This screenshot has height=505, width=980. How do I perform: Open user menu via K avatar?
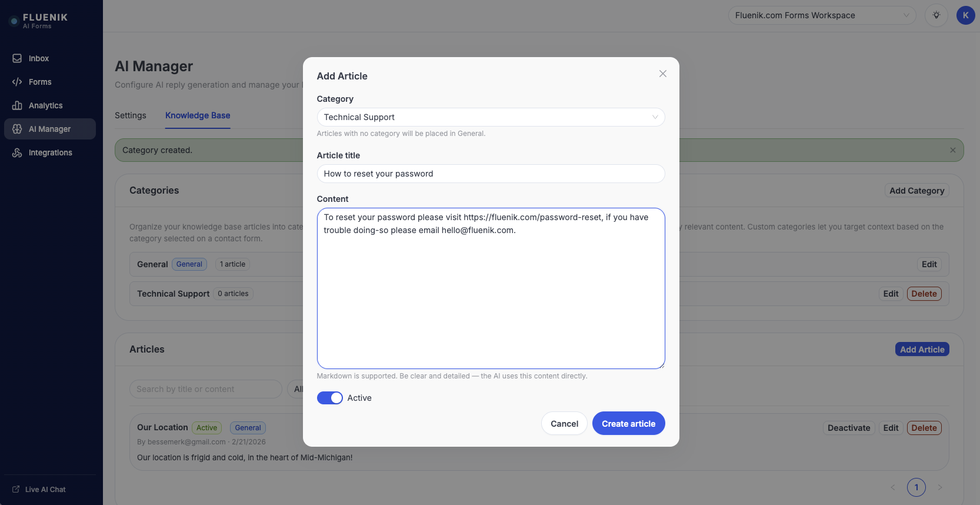[965, 15]
